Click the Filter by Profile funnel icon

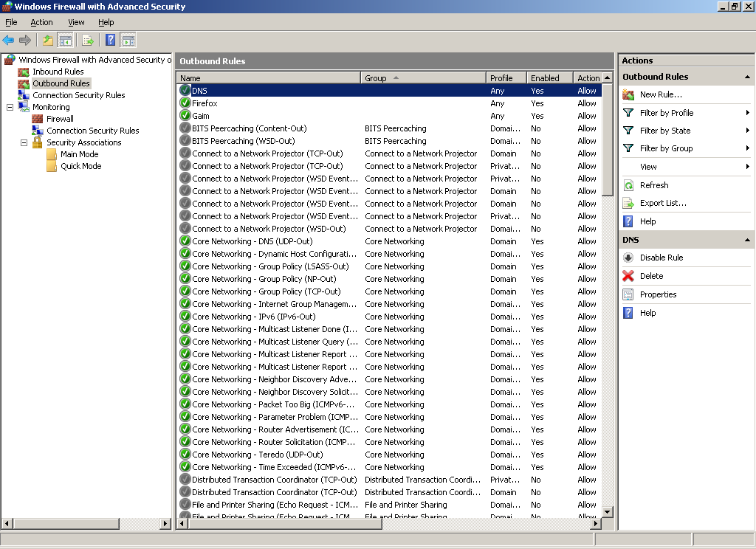tap(628, 113)
